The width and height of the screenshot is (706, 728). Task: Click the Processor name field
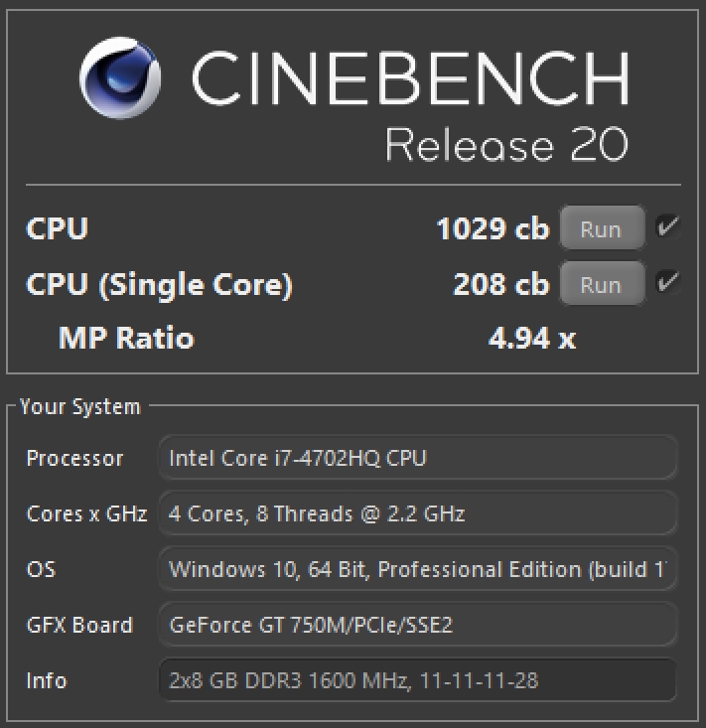tap(417, 458)
